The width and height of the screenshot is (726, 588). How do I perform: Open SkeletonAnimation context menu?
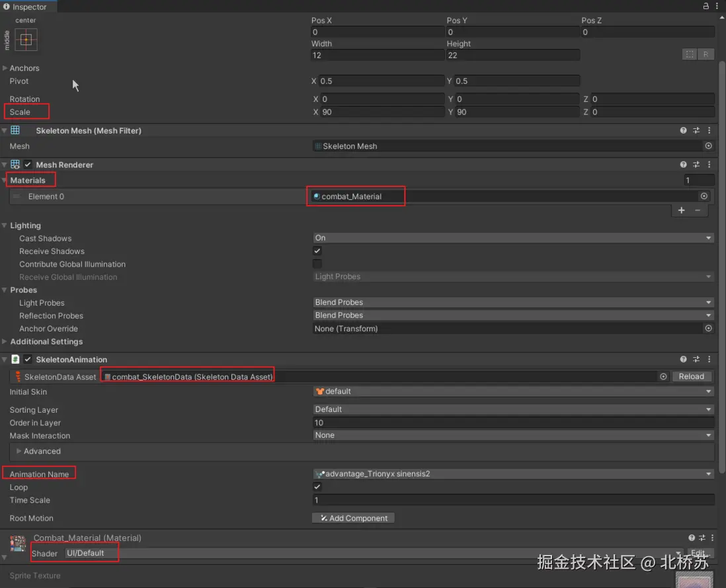[709, 359]
